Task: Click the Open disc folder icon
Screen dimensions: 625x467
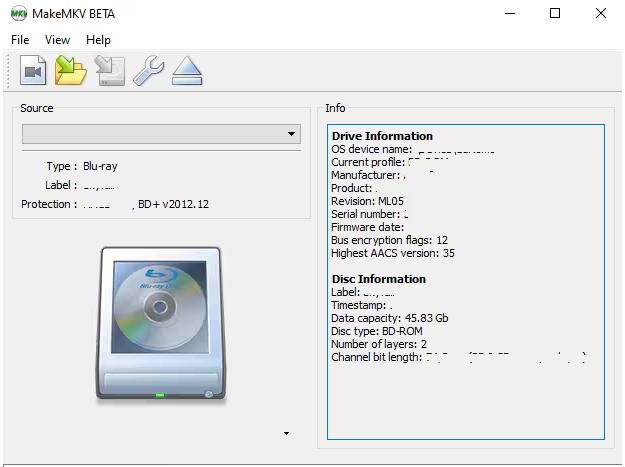Action: click(71, 70)
